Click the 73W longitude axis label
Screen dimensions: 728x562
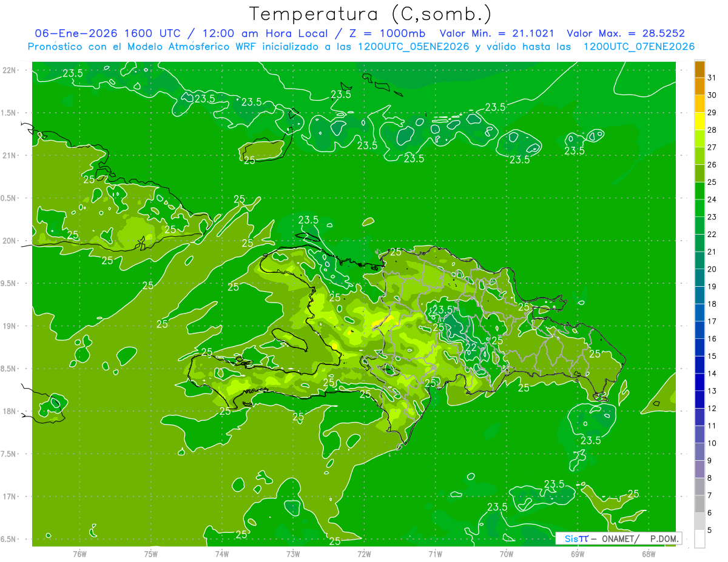[x=292, y=554]
